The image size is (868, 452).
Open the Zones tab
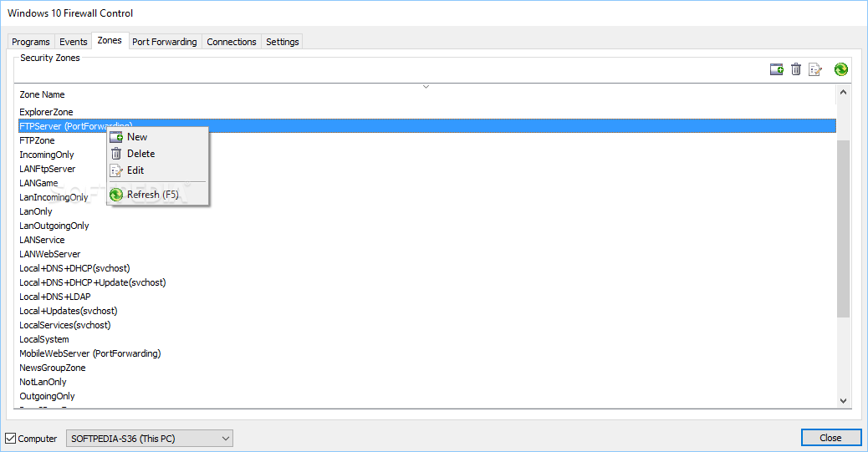pyautogui.click(x=110, y=40)
